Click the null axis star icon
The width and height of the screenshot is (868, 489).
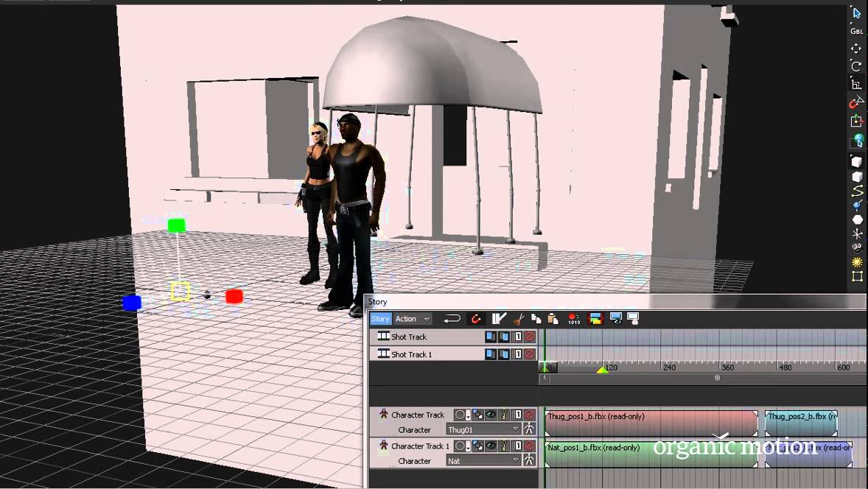[857, 234]
